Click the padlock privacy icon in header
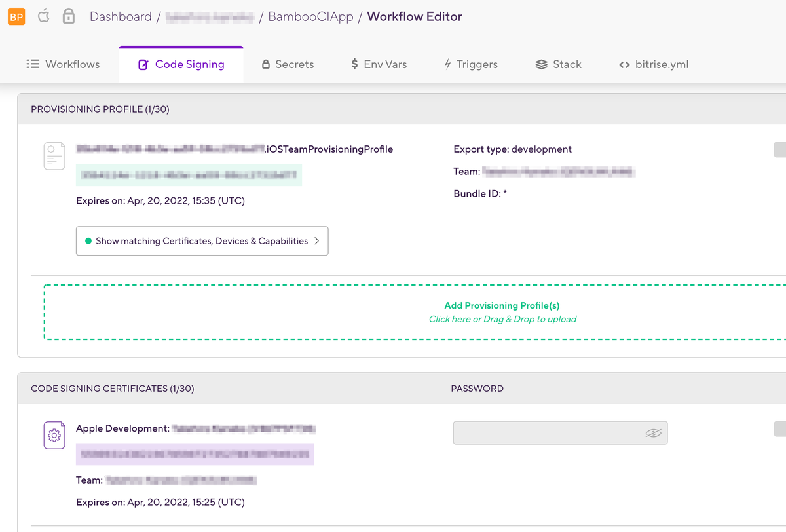The width and height of the screenshot is (786, 532). [68, 16]
